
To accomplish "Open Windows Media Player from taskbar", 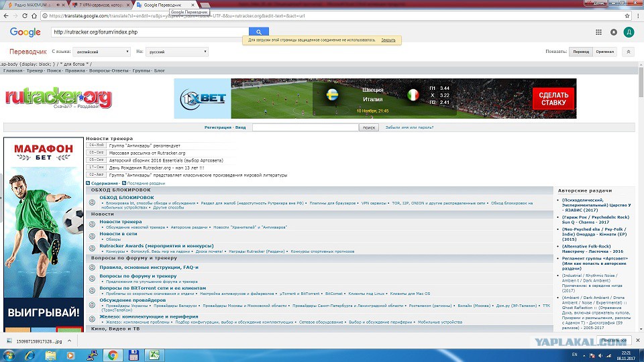I will (x=70, y=355).
